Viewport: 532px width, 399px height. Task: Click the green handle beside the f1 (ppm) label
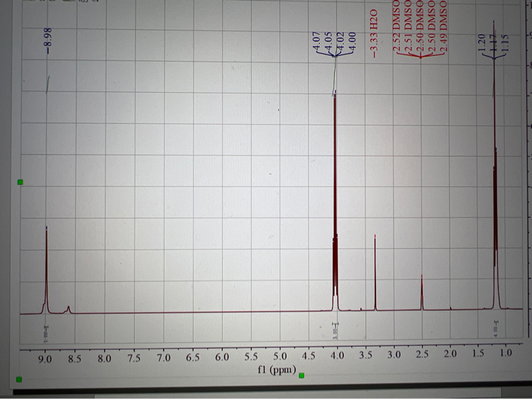pos(301,375)
